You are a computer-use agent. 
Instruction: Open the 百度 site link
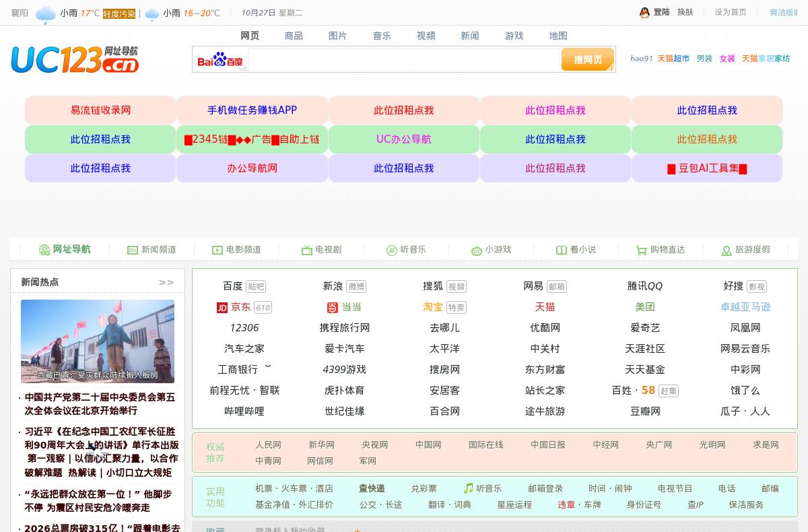[233, 286]
